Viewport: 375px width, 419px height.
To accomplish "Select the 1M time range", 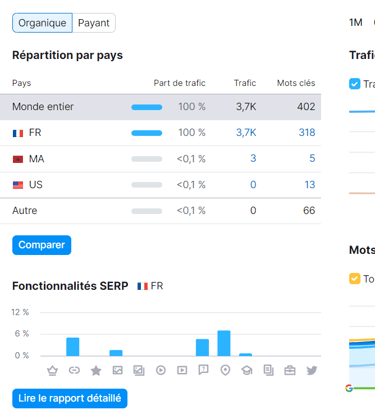I will click(356, 22).
